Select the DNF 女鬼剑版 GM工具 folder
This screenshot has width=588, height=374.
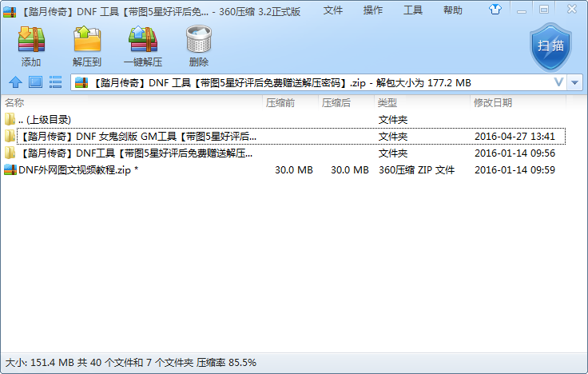(x=136, y=136)
